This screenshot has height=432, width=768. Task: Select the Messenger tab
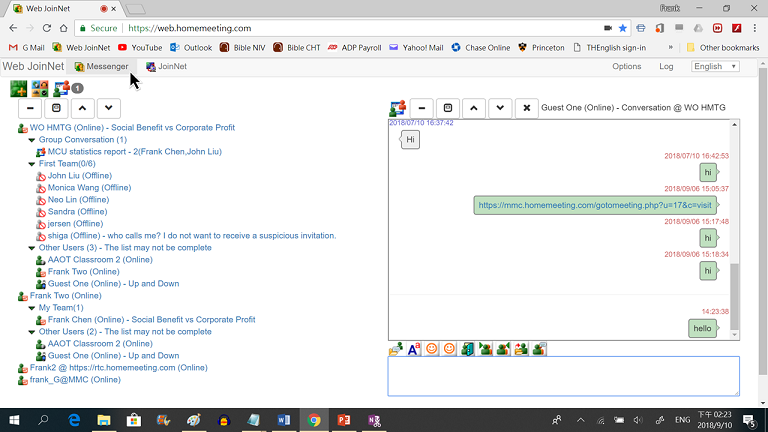coord(101,67)
